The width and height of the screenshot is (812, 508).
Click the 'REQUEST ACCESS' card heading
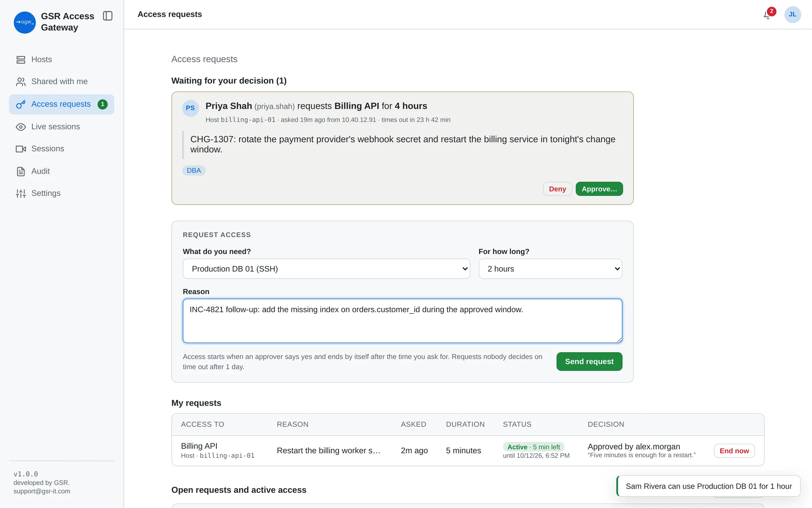[217, 235]
